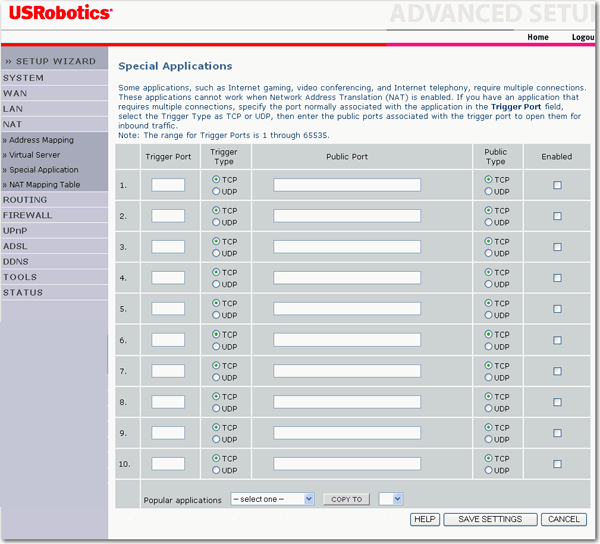Enable row 1 checkbox
This screenshot has width=600, height=544.
coord(557,185)
